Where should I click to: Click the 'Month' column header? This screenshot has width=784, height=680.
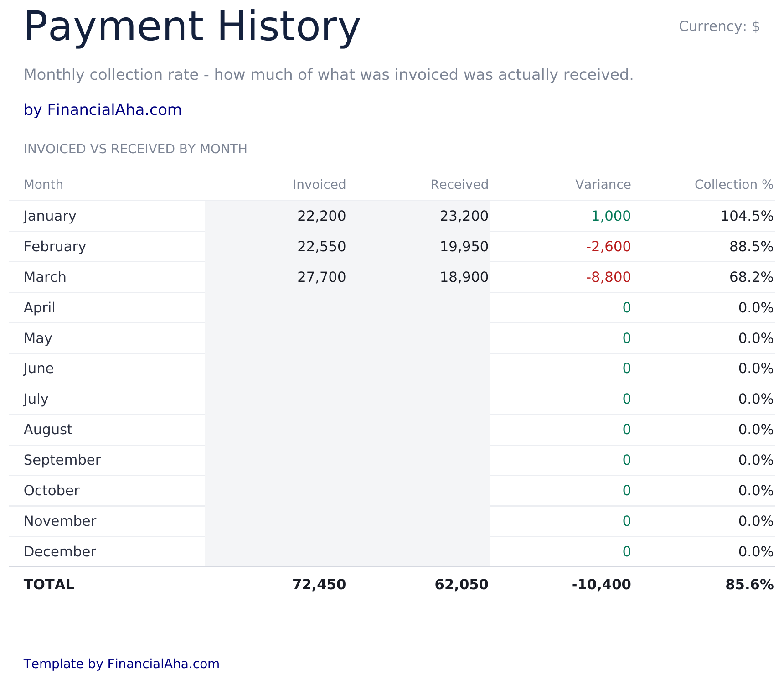point(43,185)
